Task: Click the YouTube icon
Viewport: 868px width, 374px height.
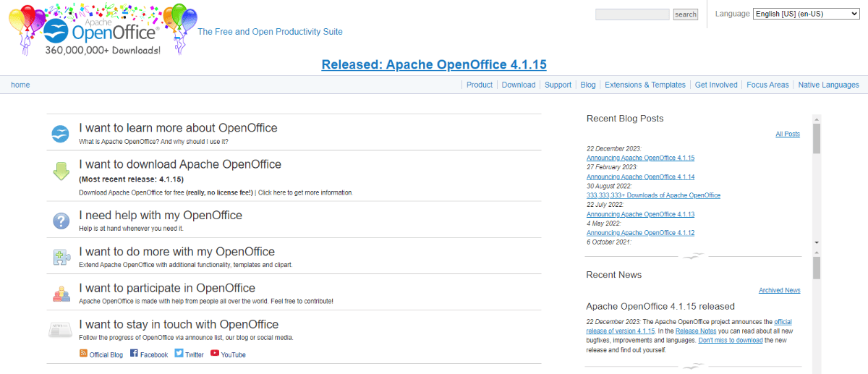Action: coord(215,353)
